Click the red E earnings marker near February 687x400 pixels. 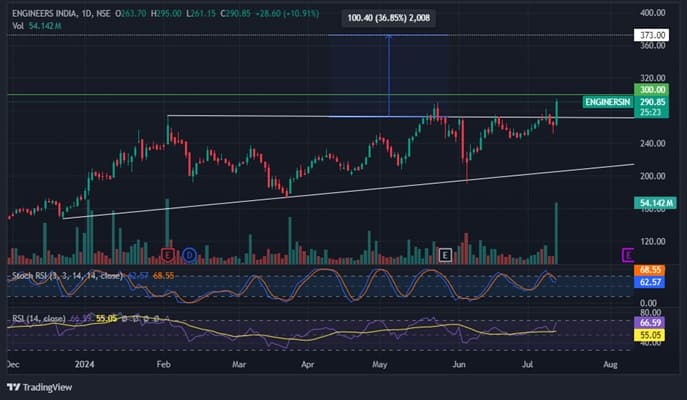167,255
